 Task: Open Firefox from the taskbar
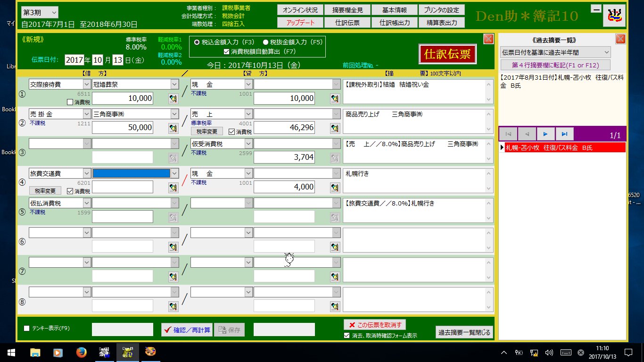pyautogui.click(x=82, y=352)
